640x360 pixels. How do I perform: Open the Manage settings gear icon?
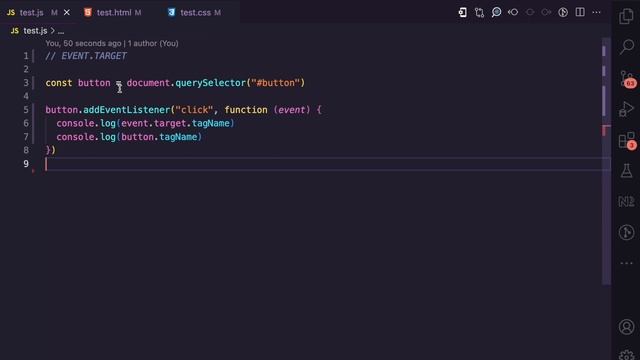627,355
